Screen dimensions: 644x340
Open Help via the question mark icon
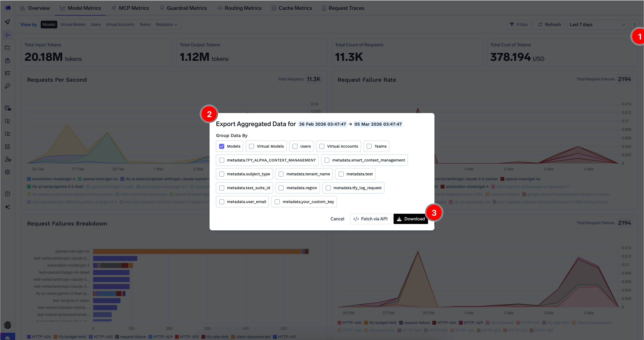pos(7,194)
